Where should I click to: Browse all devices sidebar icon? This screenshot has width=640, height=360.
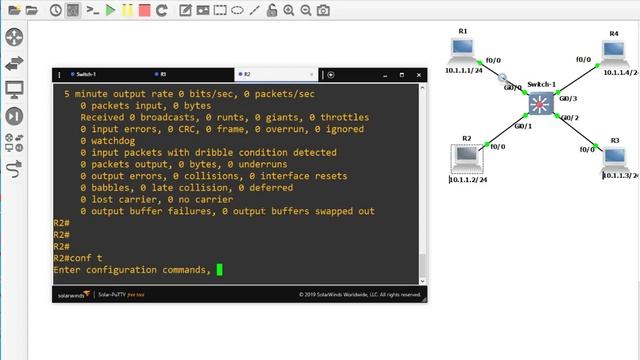14,142
